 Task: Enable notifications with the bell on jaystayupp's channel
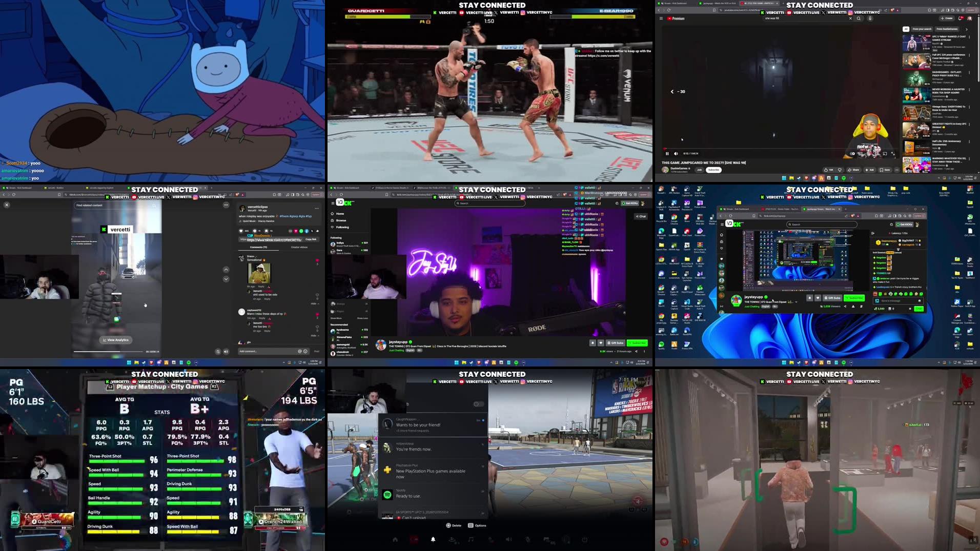point(593,343)
